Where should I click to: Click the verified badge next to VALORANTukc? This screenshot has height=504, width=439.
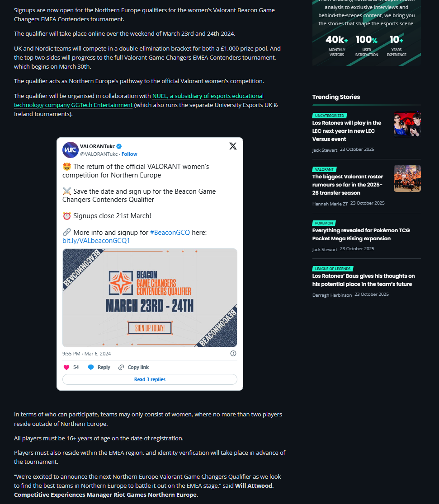point(119,146)
